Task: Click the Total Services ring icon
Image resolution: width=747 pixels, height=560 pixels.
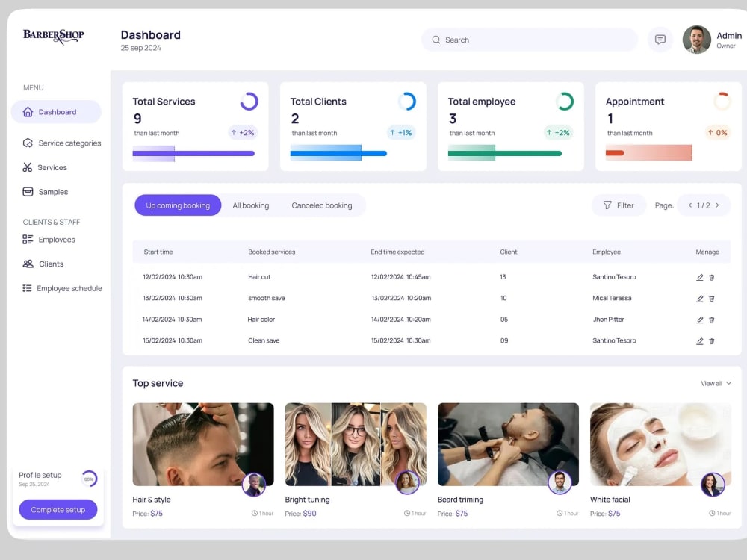Action: [249, 102]
